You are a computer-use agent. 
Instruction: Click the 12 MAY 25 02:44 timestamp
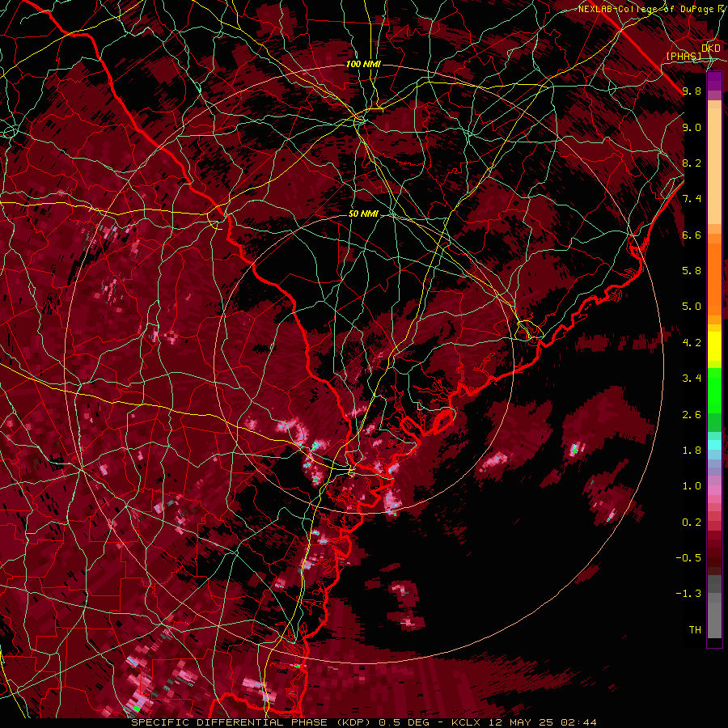[542, 722]
